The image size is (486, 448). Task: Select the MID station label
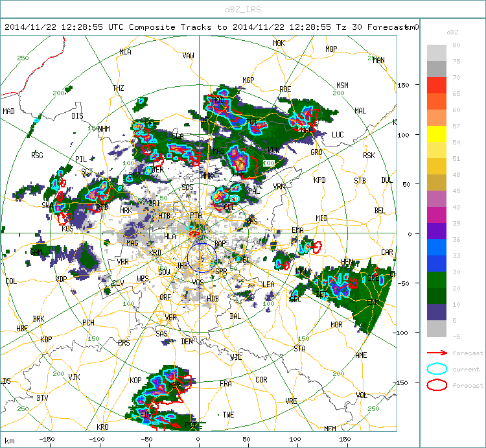point(321,218)
